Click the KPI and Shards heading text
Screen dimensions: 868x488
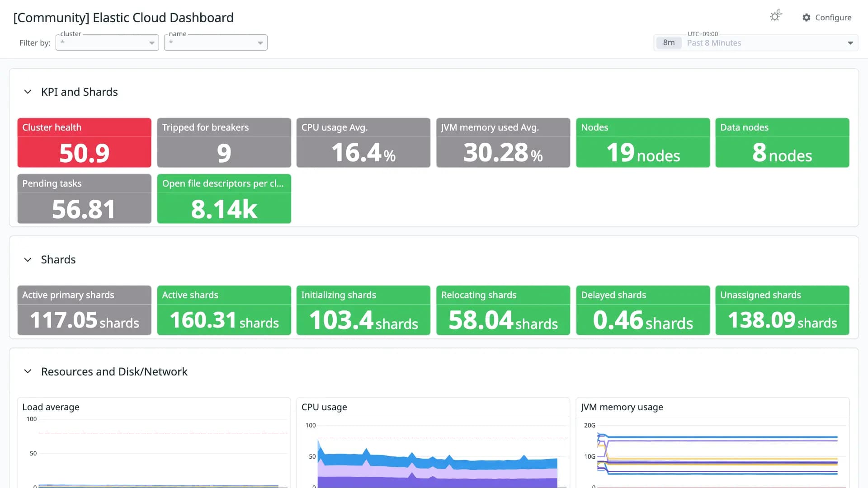point(80,92)
